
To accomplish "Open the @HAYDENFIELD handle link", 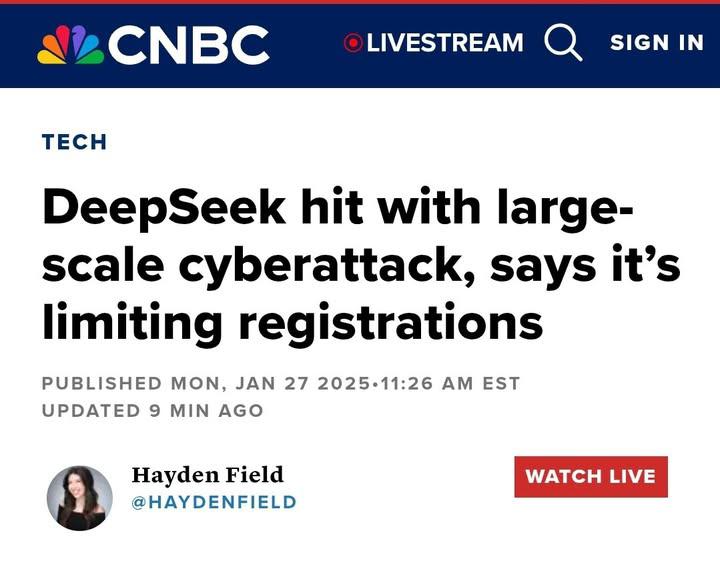I will click(x=213, y=502).
